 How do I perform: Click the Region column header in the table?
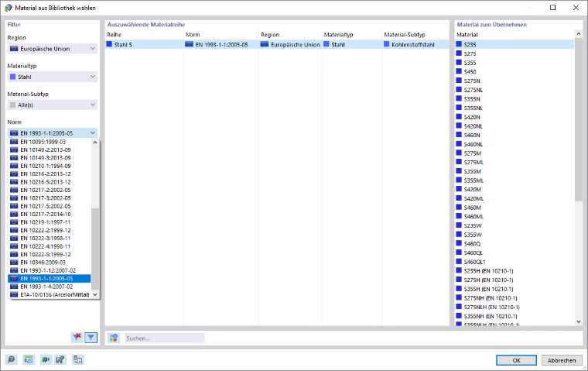[290, 35]
